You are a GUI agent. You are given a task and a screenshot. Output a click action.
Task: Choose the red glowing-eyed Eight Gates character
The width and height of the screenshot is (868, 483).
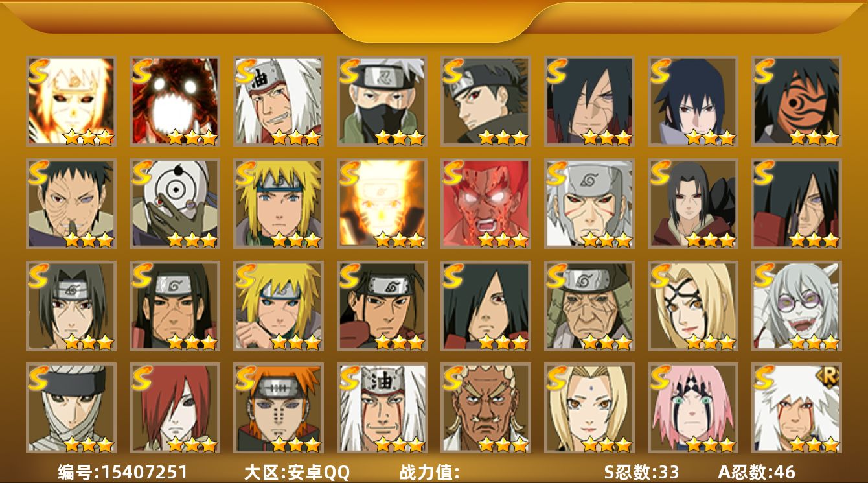pyautogui.click(x=486, y=204)
